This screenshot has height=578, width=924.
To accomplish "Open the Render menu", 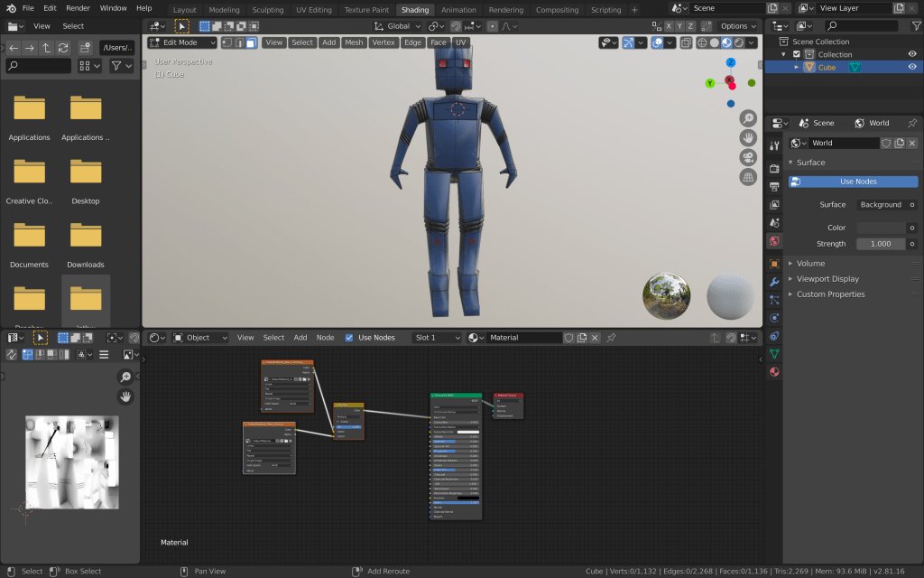I will coord(78,8).
